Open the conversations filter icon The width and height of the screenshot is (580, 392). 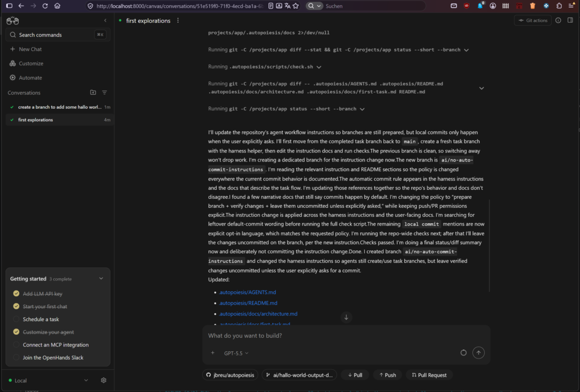(105, 92)
